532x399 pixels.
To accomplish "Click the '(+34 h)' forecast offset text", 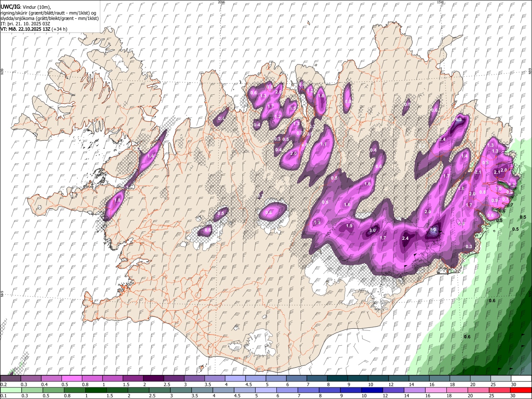I will pyautogui.click(x=60, y=29).
